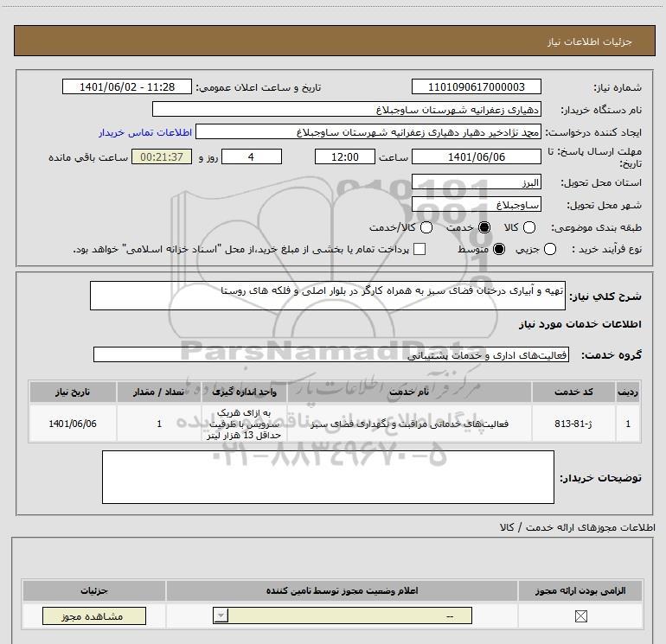This screenshot has width=666, height=644.
Task: Click the general need description text box
Action: pyautogui.click(x=328, y=296)
